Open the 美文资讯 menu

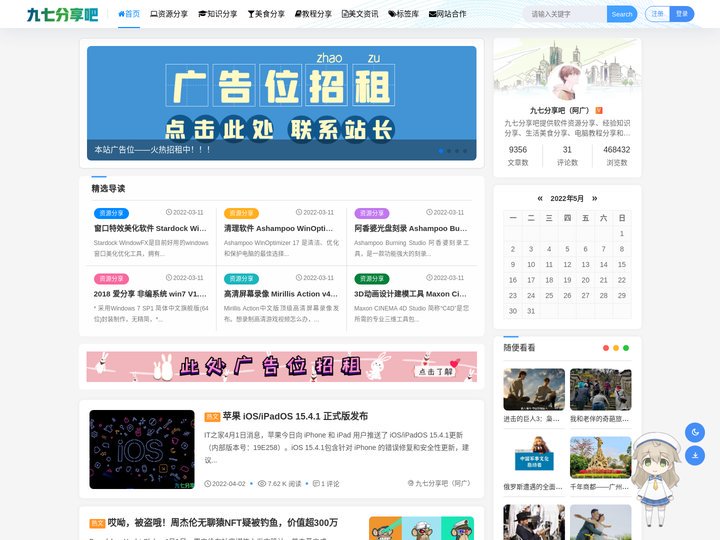(360, 14)
